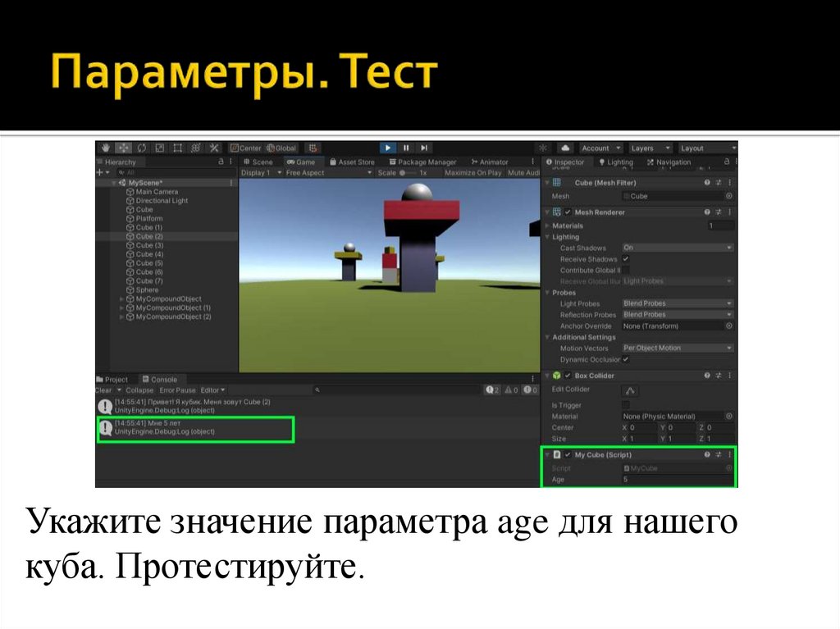Click the Step frame button
840x629 pixels.
424,148
